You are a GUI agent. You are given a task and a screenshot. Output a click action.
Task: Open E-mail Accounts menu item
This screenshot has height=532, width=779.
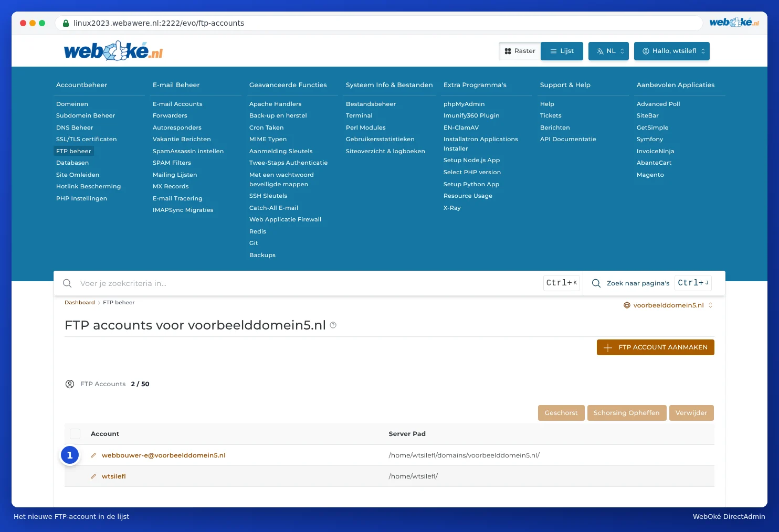(177, 104)
